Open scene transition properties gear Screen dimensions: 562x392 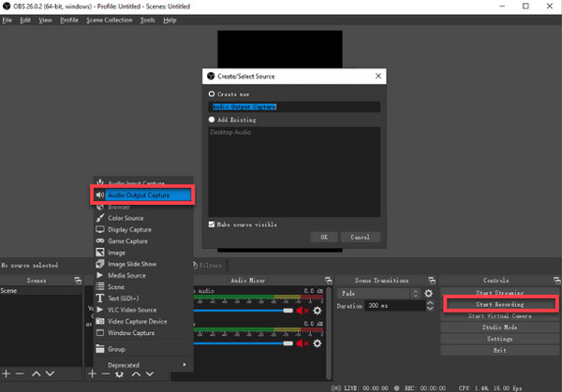pyautogui.click(x=428, y=293)
